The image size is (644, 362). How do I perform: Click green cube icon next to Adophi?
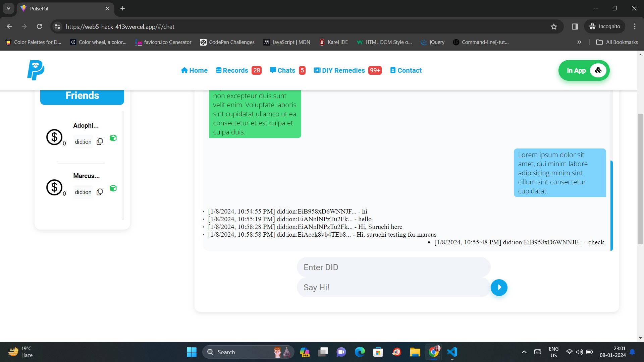(113, 138)
